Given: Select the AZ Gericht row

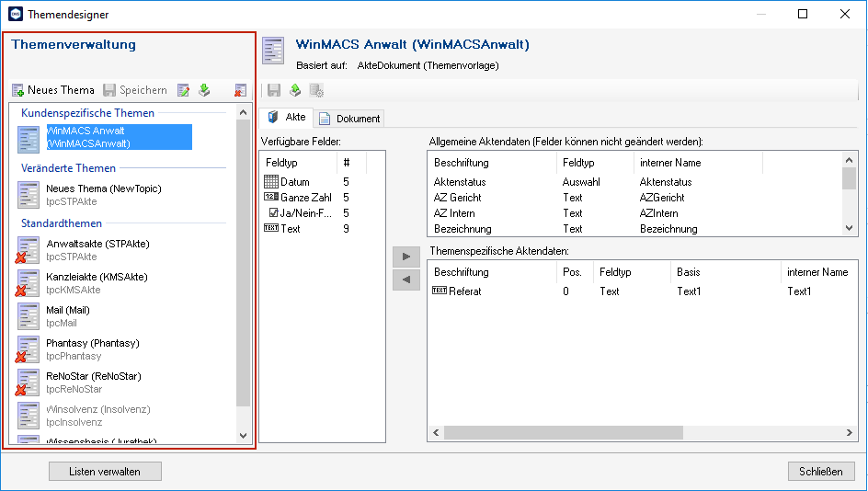Looking at the screenshot, I should click(x=635, y=198).
